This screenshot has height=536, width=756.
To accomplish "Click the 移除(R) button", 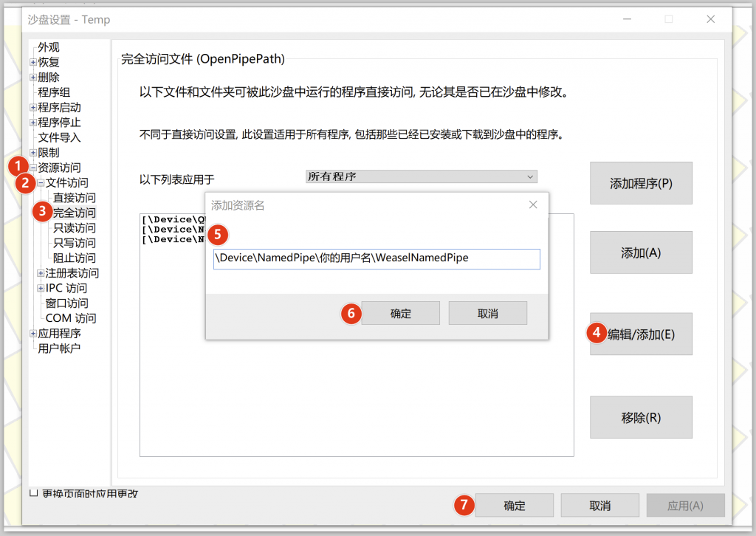I will (x=640, y=417).
